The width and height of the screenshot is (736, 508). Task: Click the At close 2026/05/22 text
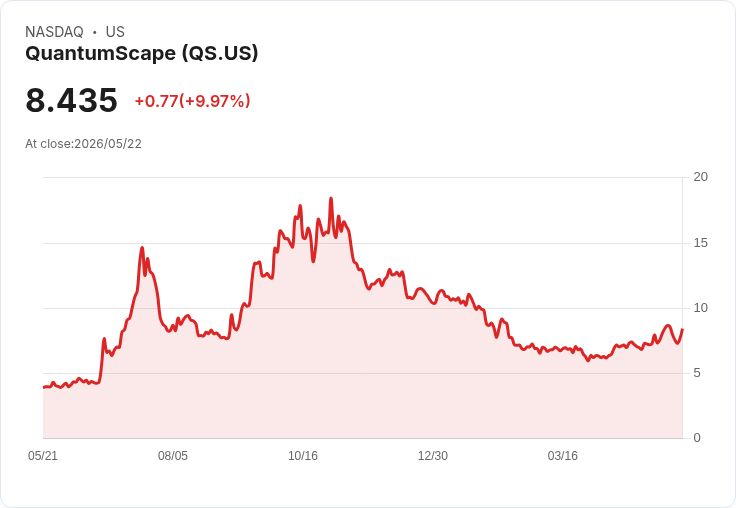84,144
